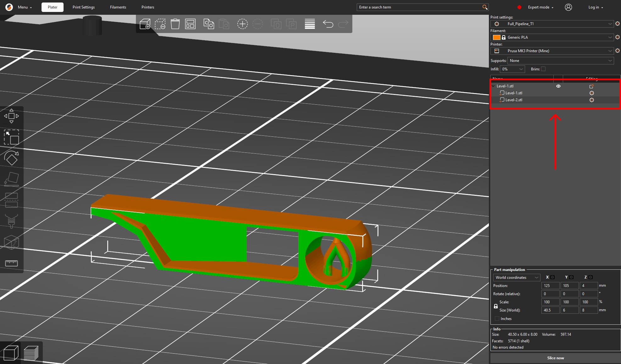
Task: Select the Place on face tool
Action: click(x=11, y=179)
